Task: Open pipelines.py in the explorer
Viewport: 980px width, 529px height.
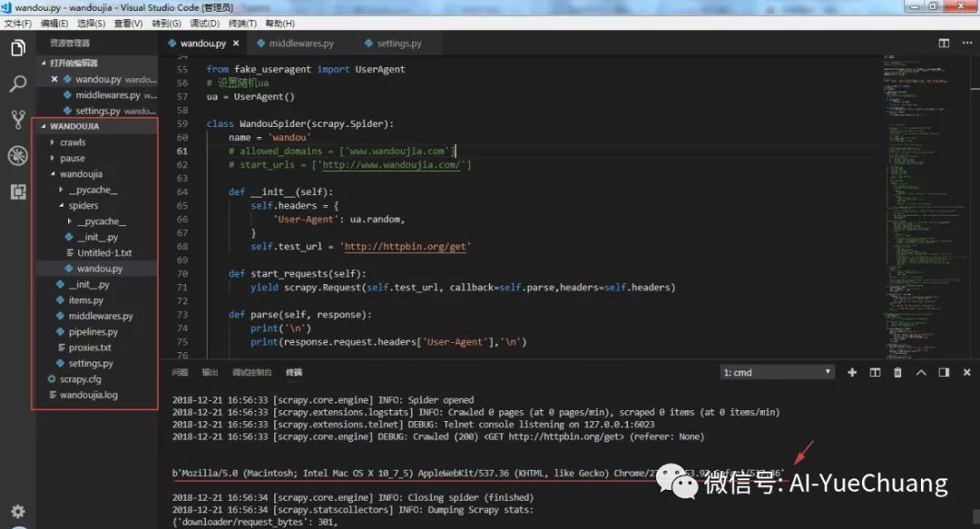Action: (97, 331)
